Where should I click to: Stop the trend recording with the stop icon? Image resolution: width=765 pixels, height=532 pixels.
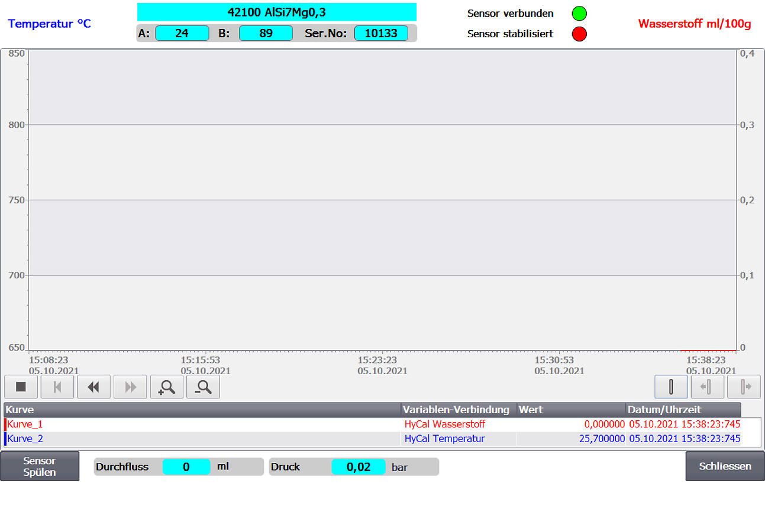click(x=21, y=387)
